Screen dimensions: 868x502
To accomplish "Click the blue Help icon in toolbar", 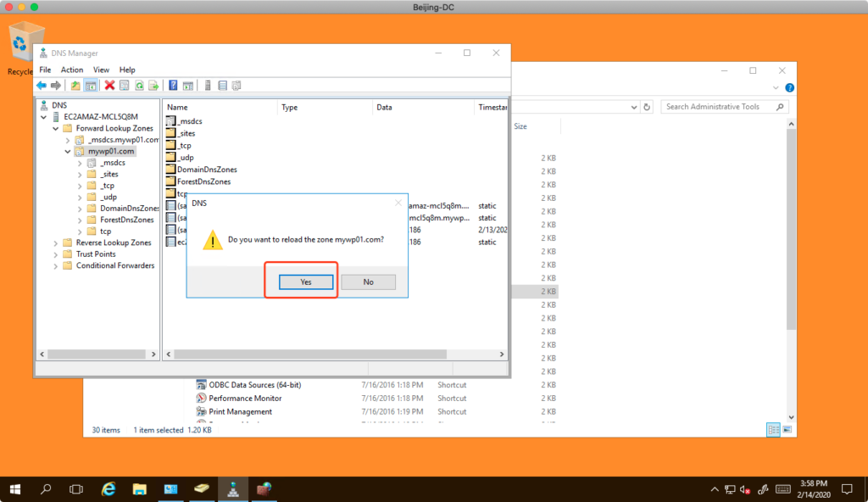I will (x=173, y=86).
